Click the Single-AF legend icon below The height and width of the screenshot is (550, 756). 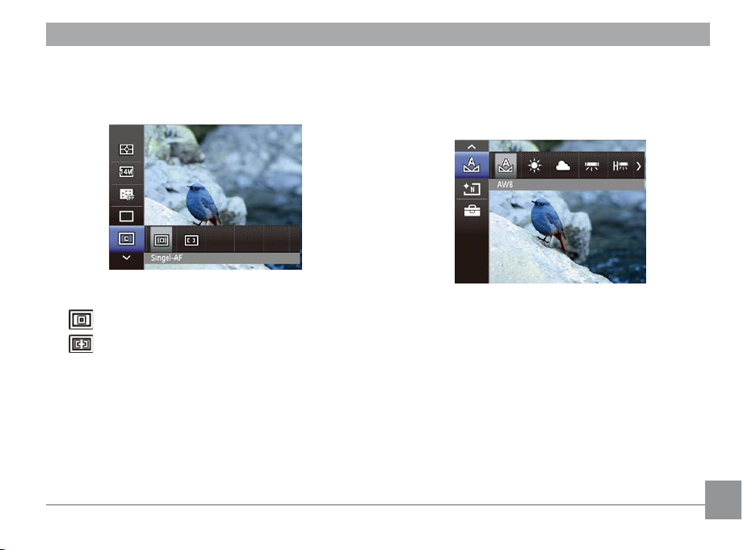[81, 320]
